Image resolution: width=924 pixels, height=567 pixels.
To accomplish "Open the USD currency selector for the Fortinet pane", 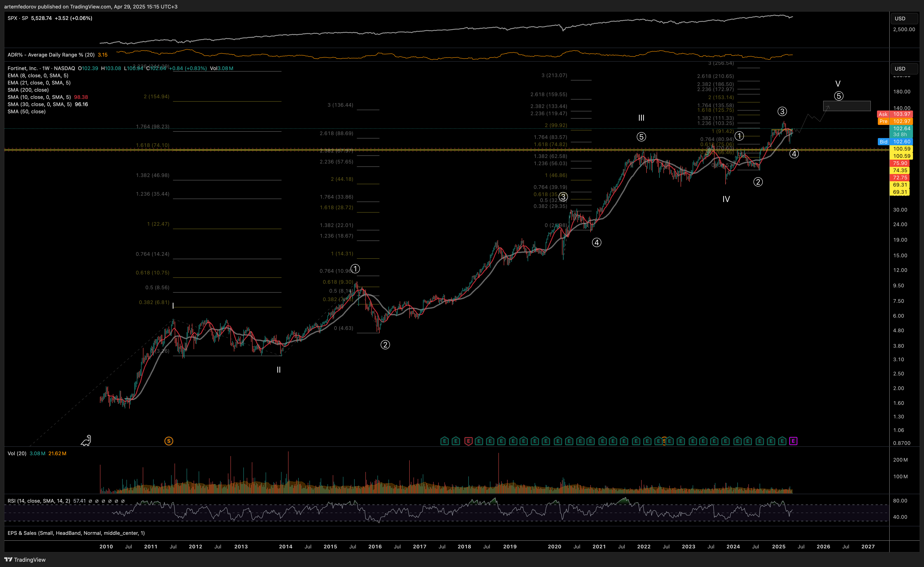I will [x=904, y=69].
